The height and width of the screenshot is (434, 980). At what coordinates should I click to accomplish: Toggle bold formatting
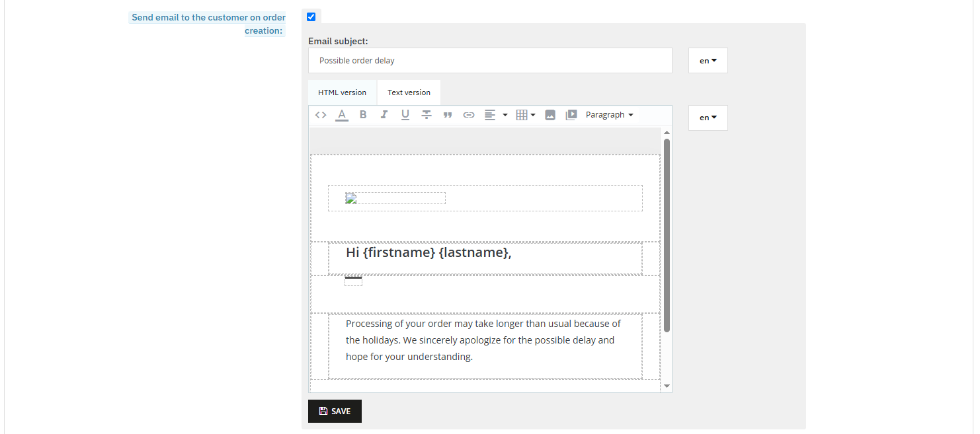pyautogui.click(x=363, y=115)
